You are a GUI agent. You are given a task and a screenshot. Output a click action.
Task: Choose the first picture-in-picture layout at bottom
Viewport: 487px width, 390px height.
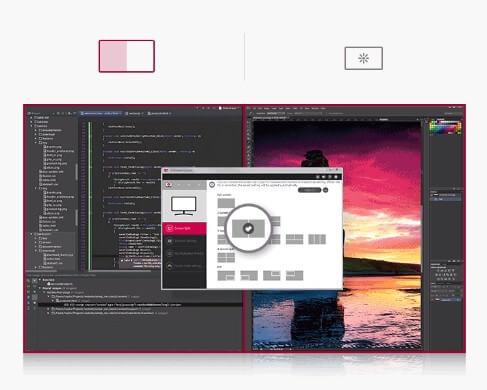point(226,275)
